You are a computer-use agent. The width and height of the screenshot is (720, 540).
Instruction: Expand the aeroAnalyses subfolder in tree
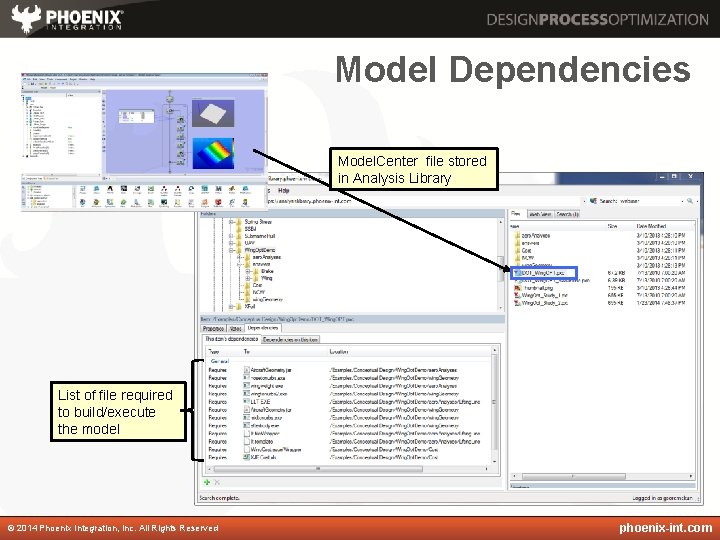pyautogui.click(x=240, y=257)
